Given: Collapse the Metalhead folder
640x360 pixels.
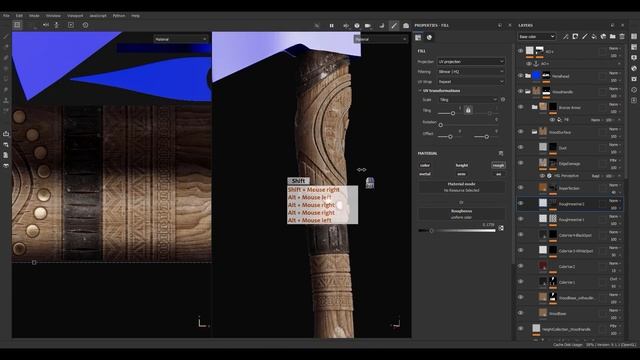Looking at the screenshot, I should tap(528, 76).
